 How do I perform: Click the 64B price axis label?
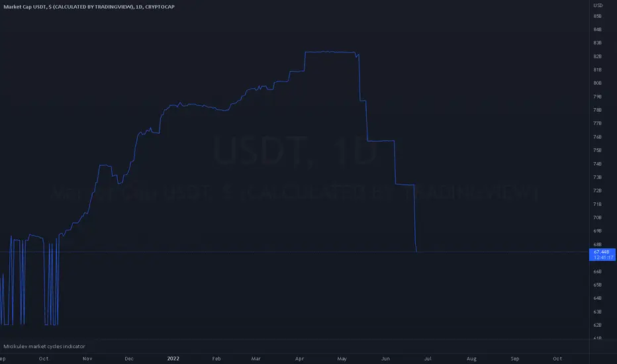(597, 298)
